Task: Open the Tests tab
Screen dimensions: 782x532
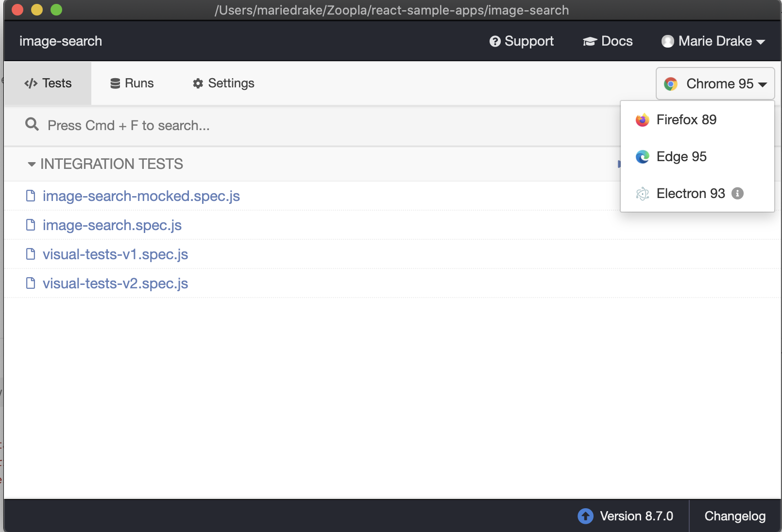Action: coord(48,83)
